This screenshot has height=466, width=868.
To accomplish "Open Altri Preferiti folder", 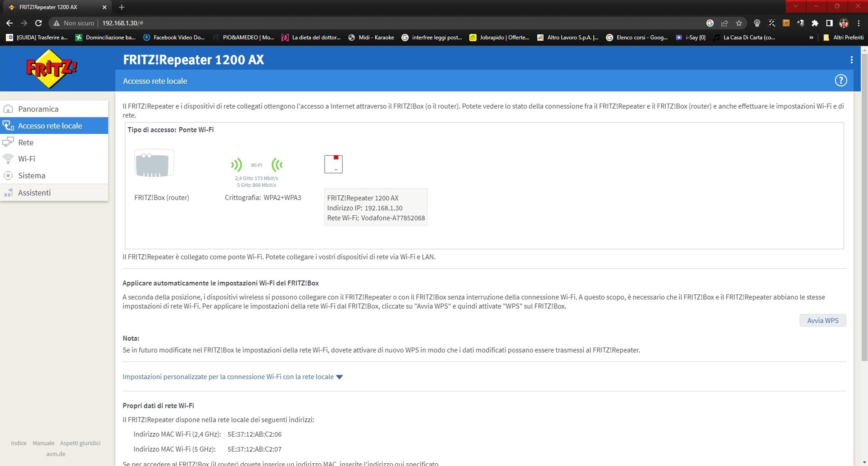I will [x=843, y=37].
